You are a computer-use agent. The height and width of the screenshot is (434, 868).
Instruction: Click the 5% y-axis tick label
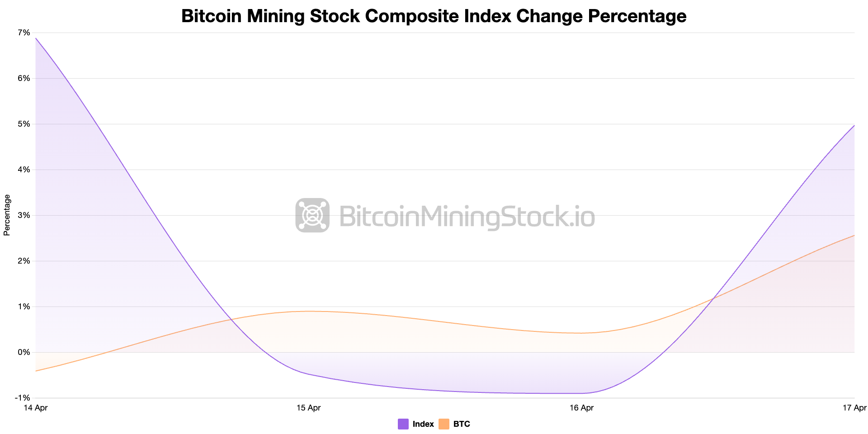point(24,124)
